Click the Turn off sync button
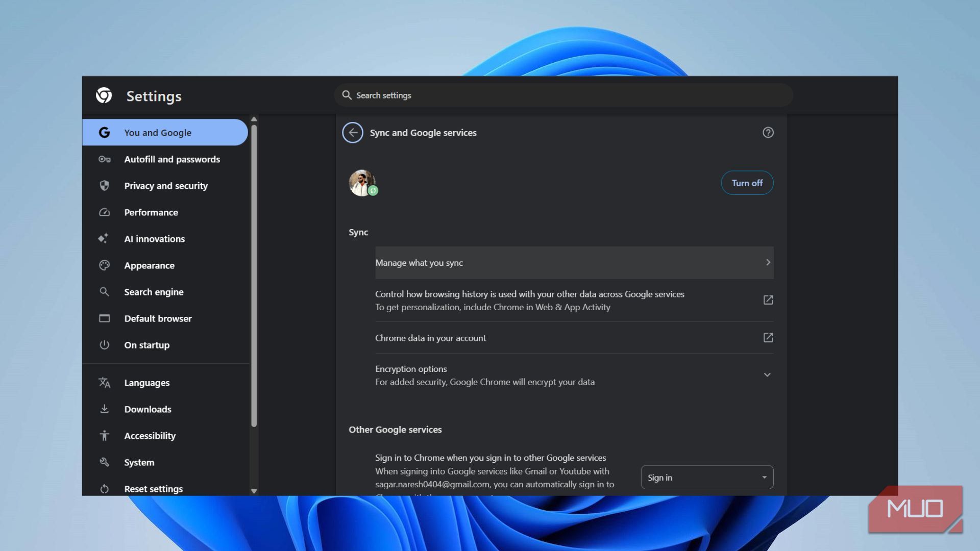Screen dimensions: 980x551 point(747,183)
